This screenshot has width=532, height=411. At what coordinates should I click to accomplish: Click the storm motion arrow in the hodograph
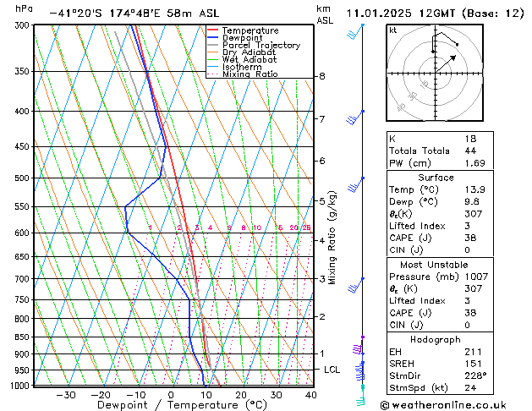446,64
